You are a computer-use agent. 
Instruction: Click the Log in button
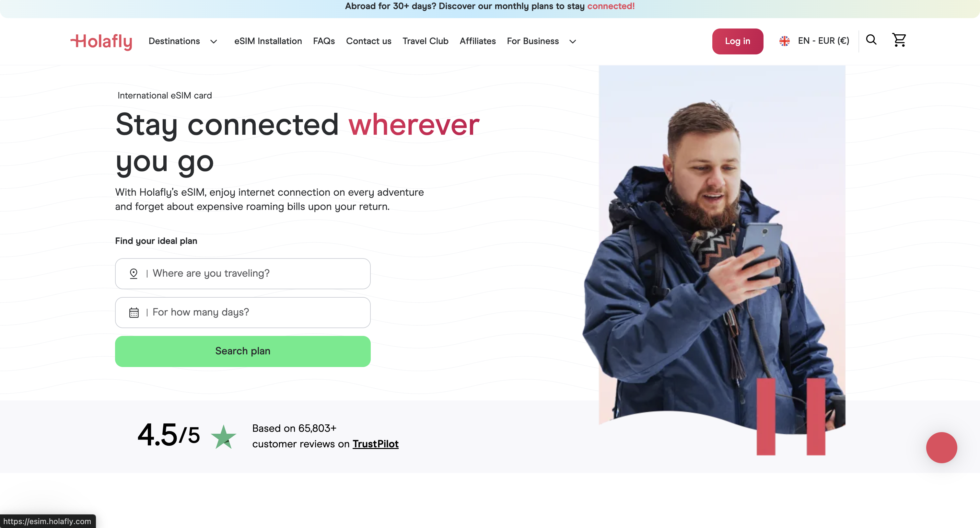coord(737,41)
